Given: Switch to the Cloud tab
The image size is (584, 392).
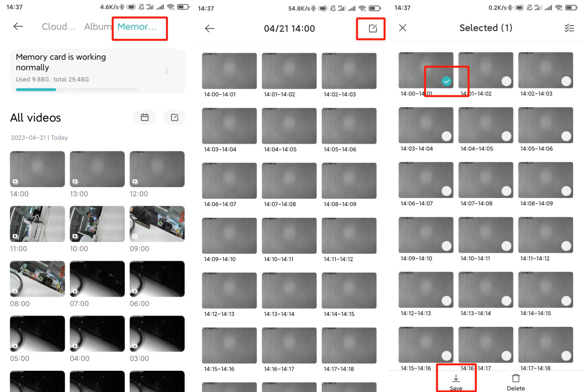Looking at the screenshot, I should pos(58,27).
